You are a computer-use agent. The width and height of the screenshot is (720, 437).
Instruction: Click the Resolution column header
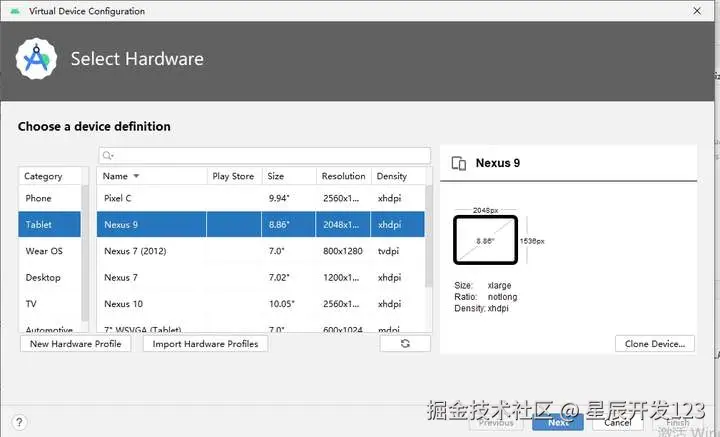343,176
